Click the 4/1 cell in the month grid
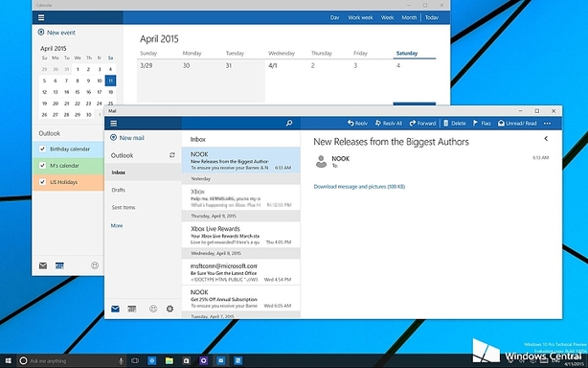588x368 pixels. 286,81
